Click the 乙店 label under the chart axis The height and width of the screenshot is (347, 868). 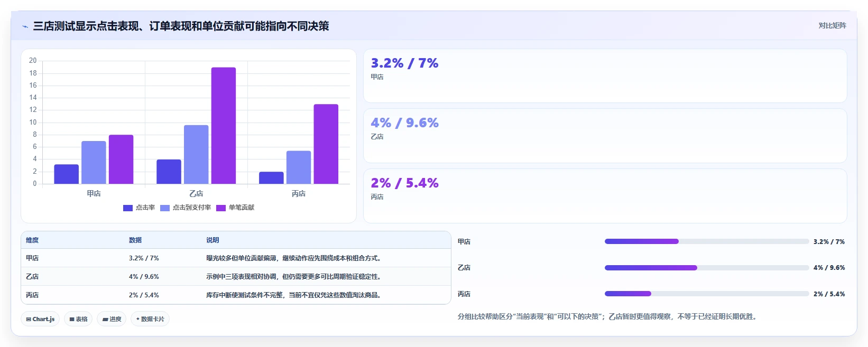pyautogui.click(x=196, y=194)
